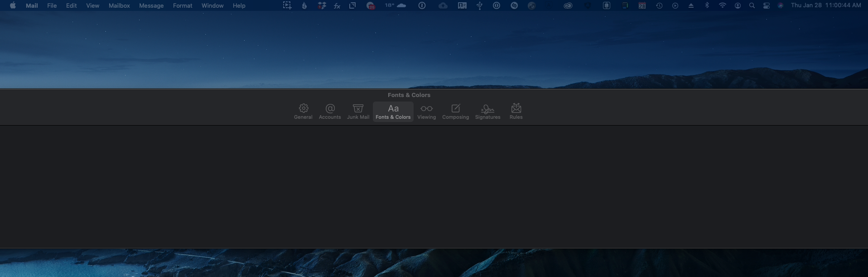Click the Format menu
The height and width of the screenshot is (277, 868).
coord(183,5)
